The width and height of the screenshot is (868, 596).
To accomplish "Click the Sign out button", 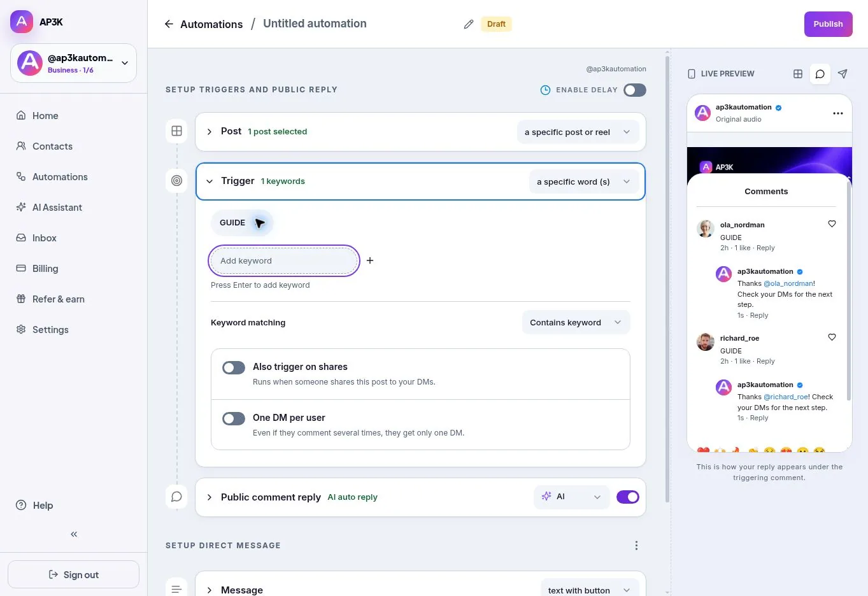I will point(73,574).
